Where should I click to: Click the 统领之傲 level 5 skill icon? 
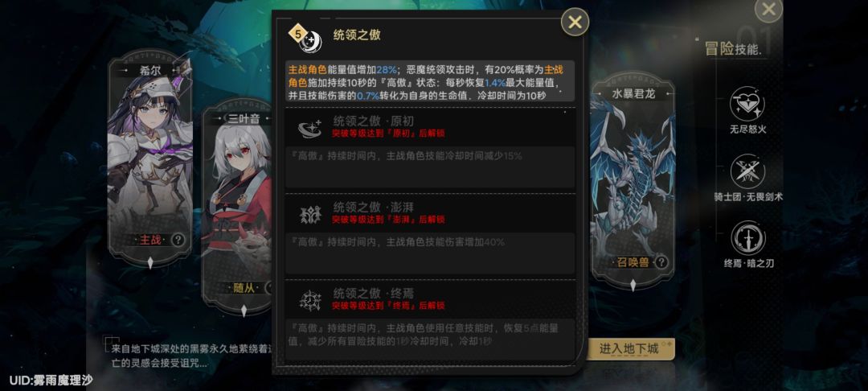pyautogui.click(x=305, y=38)
